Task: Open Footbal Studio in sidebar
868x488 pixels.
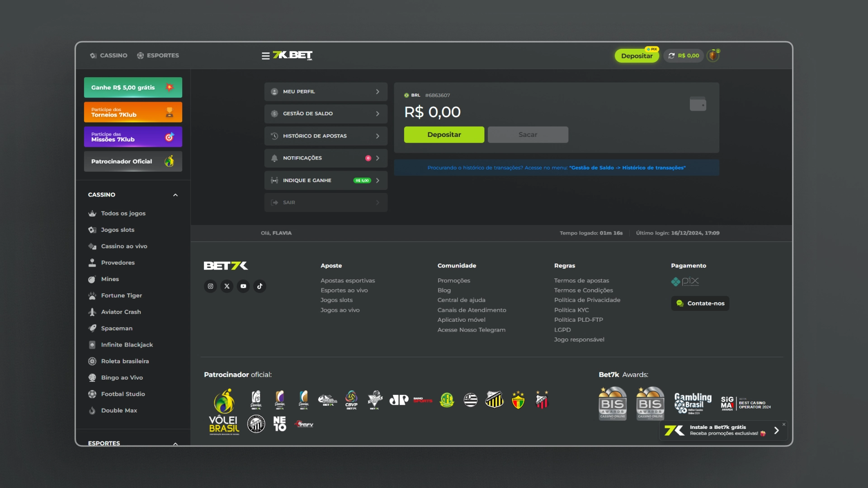Action: tap(117, 394)
